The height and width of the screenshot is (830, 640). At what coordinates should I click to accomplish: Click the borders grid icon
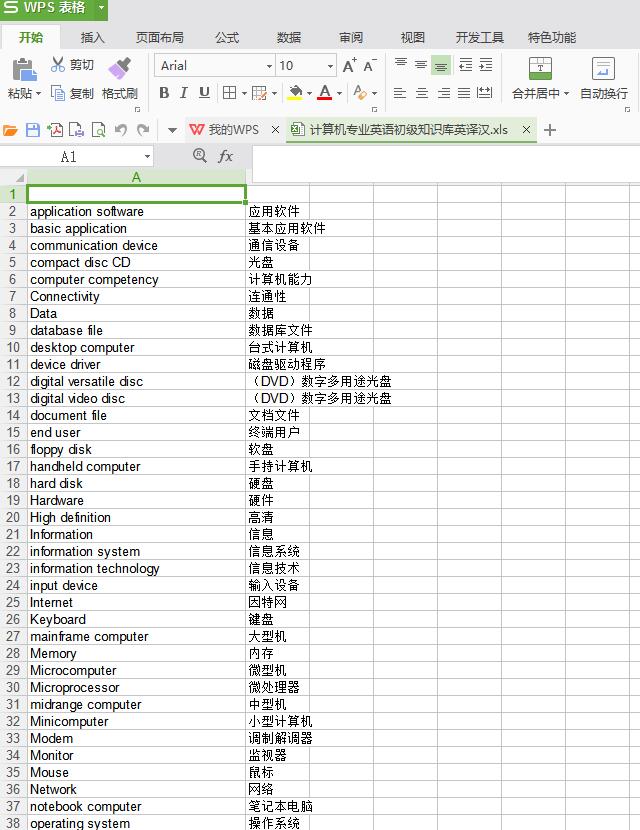(229, 93)
